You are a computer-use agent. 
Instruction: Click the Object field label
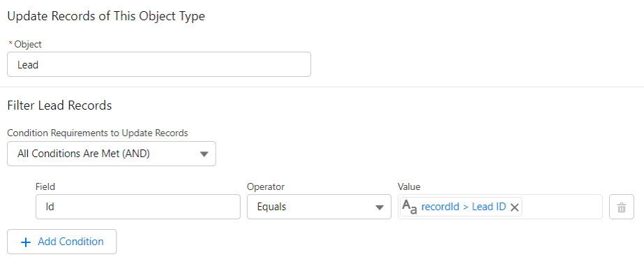tap(28, 44)
